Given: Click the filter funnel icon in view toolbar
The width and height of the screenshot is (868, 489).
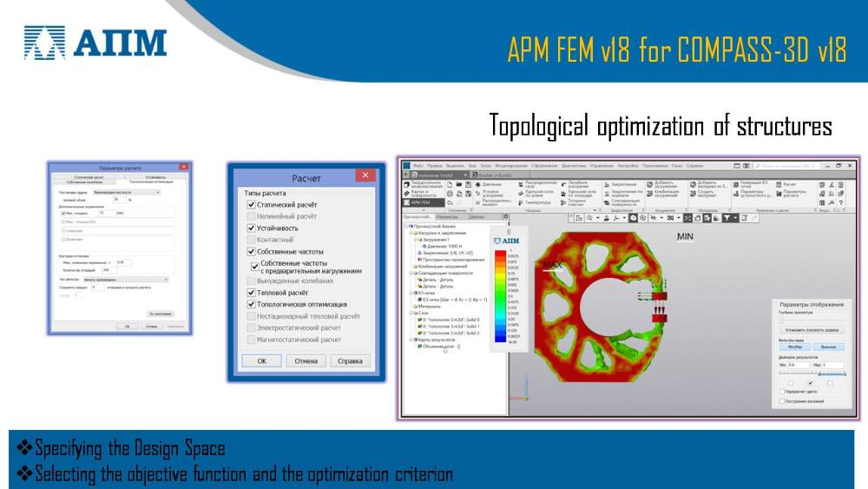Looking at the screenshot, I should (x=727, y=217).
